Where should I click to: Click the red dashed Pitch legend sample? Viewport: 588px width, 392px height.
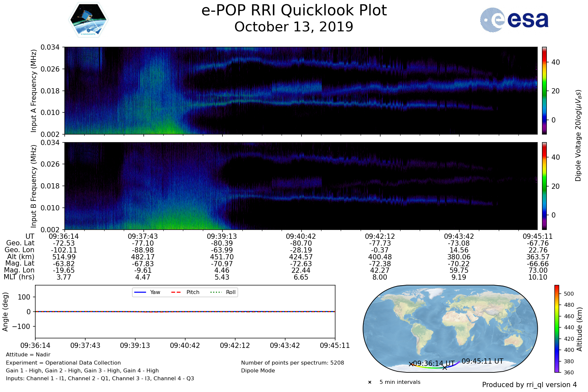pyautogui.click(x=176, y=292)
